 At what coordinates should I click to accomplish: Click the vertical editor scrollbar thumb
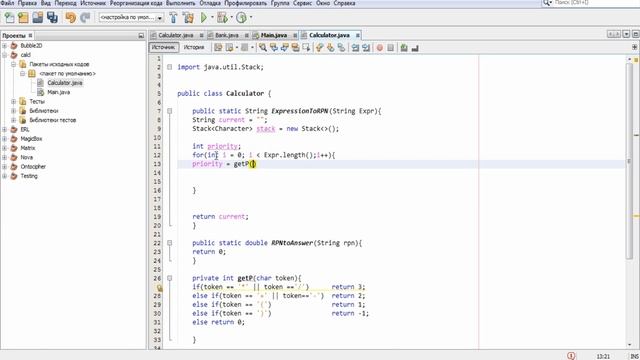click(629, 161)
